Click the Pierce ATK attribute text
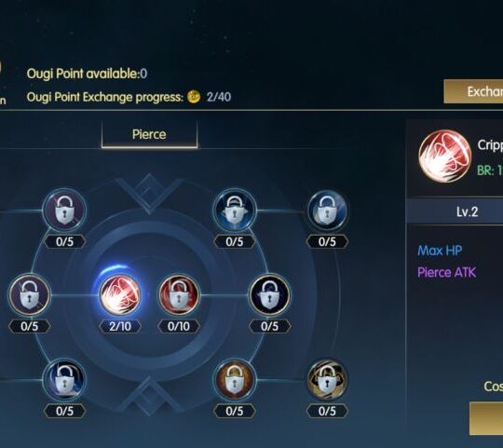 click(x=446, y=273)
